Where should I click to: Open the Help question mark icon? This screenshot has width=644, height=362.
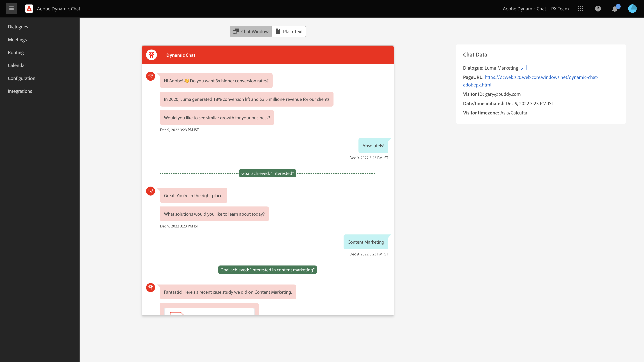[598, 8]
